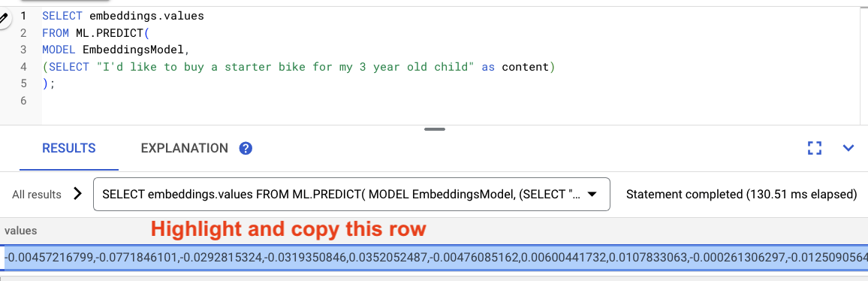Click the pencil edit icon beside line 1
The image size is (868, 281).
3,19
